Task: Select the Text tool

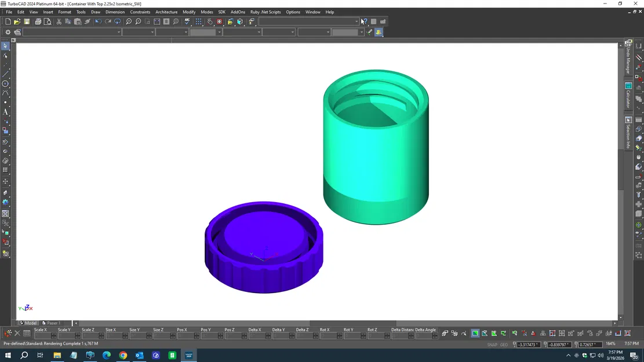Action: 6,113
